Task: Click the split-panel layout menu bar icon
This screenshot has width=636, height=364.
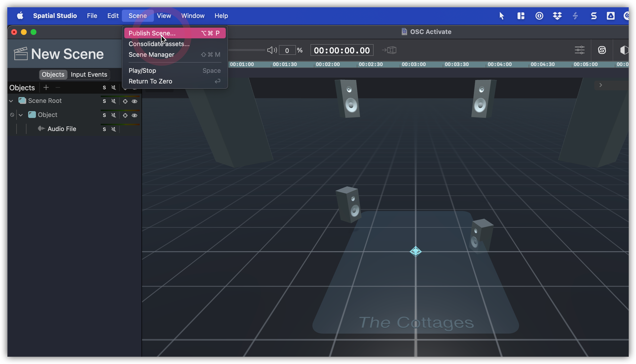Action: 521,16
